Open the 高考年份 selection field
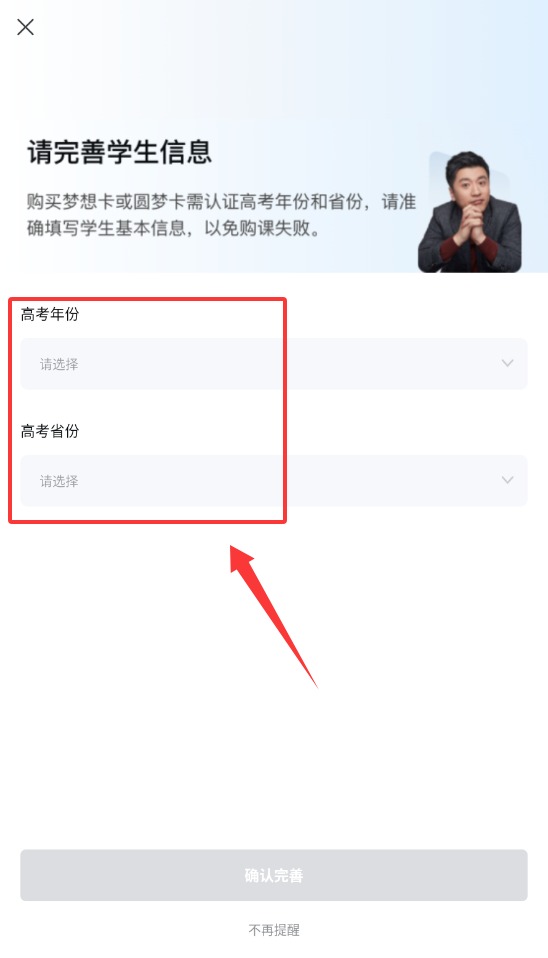548x958 pixels. (x=274, y=364)
